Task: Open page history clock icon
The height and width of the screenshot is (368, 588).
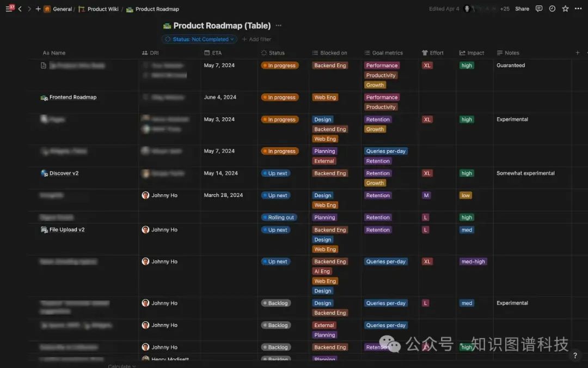Action: pyautogui.click(x=552, y=9)
